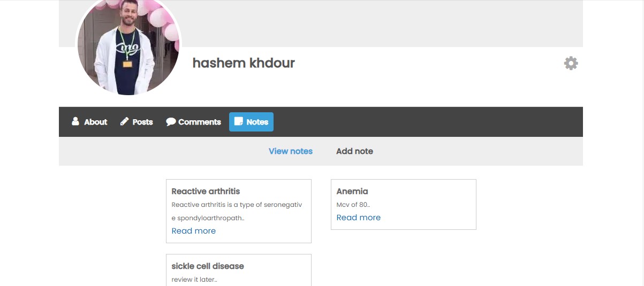The height and width of the screenshot is (286, 644).
Task: Click the sickle cell disease note title
Action: pyautogui.click(x=208, y=266)
